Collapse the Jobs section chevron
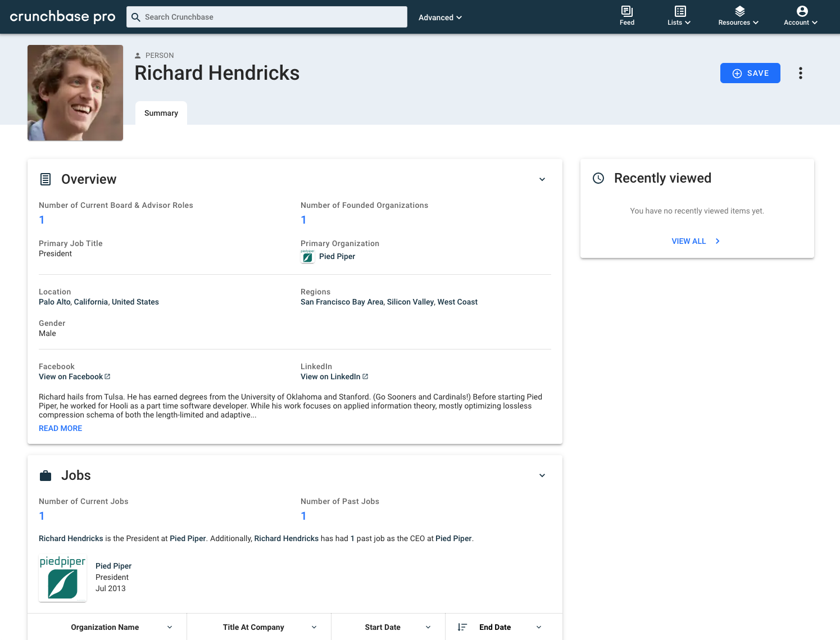This screenshot has width=840, height=640. click(x=542, y=475)
